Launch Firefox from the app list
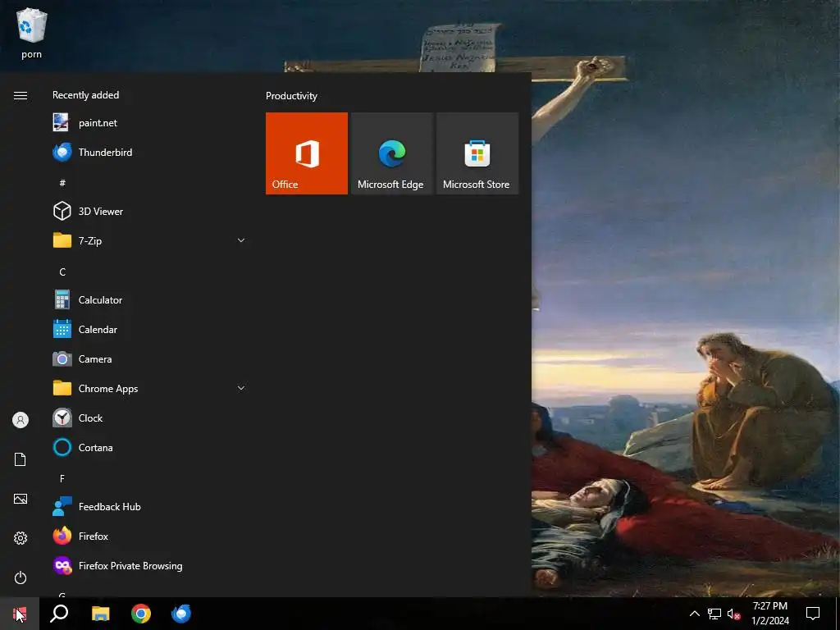840x630 pixels. 150,536
